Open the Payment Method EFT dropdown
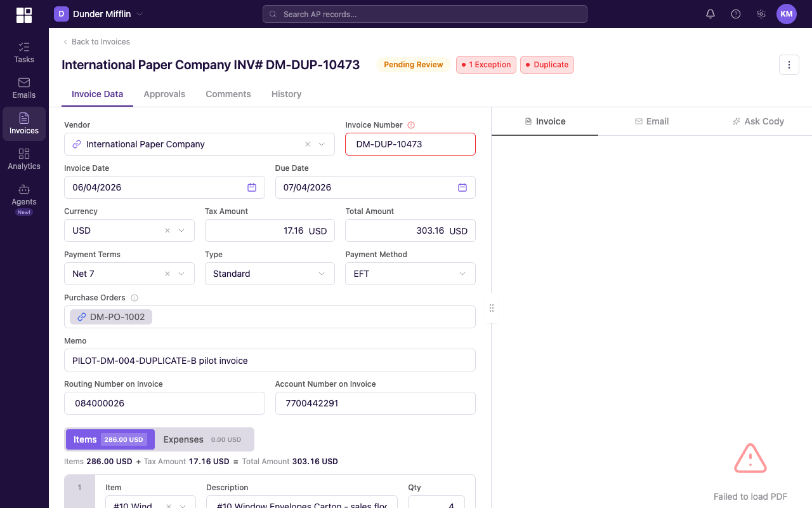 410,274
